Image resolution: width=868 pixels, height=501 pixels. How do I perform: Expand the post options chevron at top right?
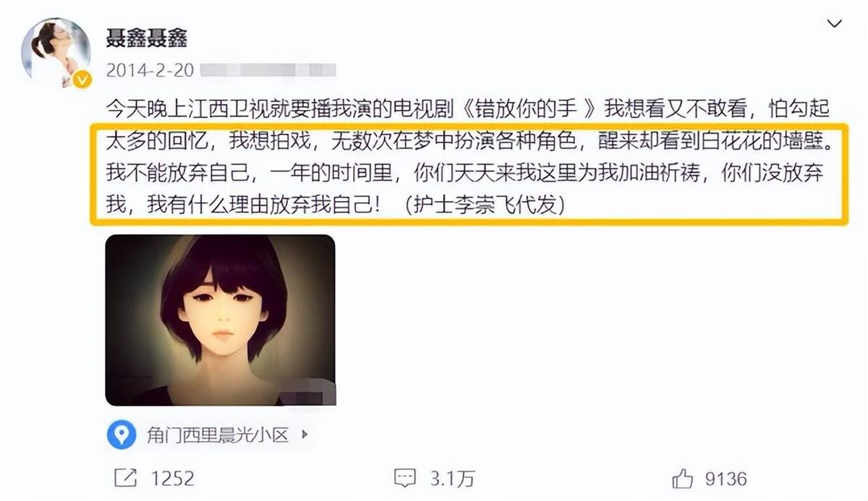(834, 25)
